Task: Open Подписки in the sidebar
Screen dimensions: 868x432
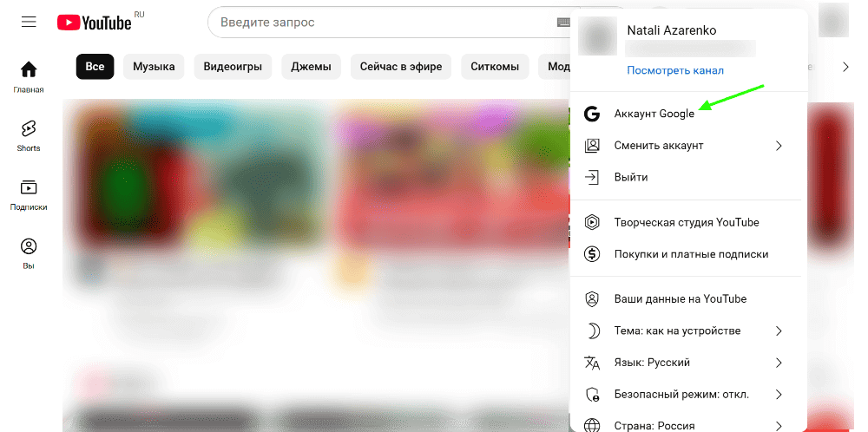Action: [x=29, y=194]
